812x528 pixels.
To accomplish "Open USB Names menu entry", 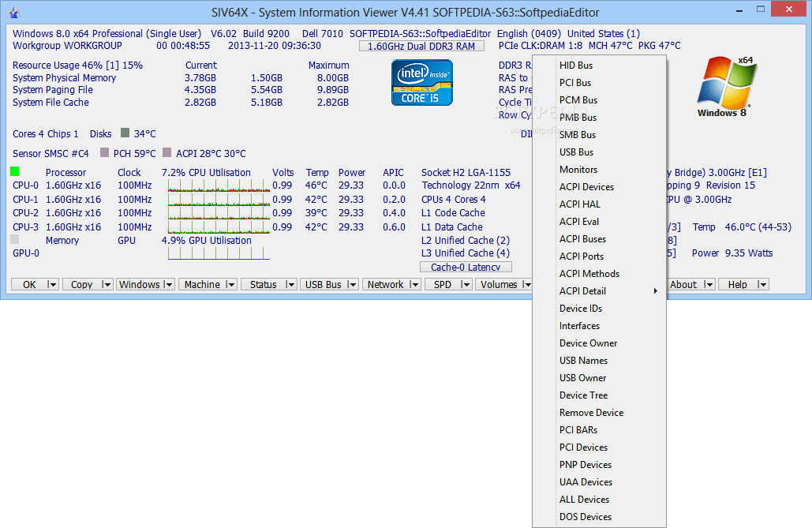I will 599,360.
